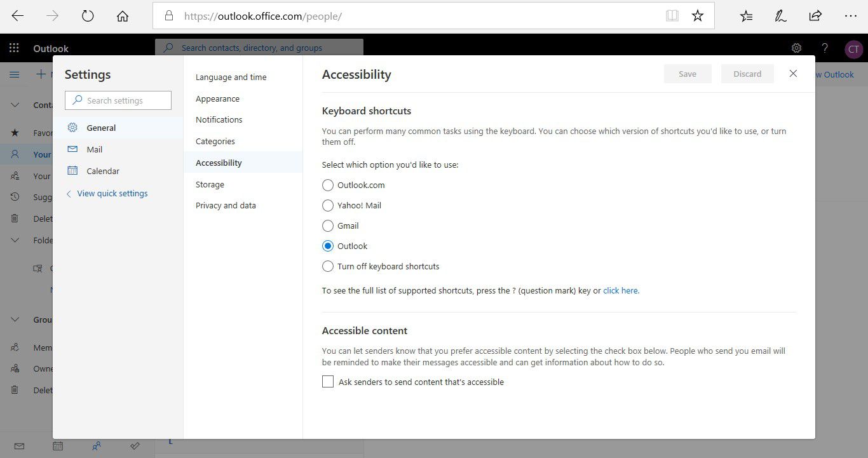This screenshot has height=458, width=868.
Task: Click the Calendar icon in Settings
Action: (73, 171)
